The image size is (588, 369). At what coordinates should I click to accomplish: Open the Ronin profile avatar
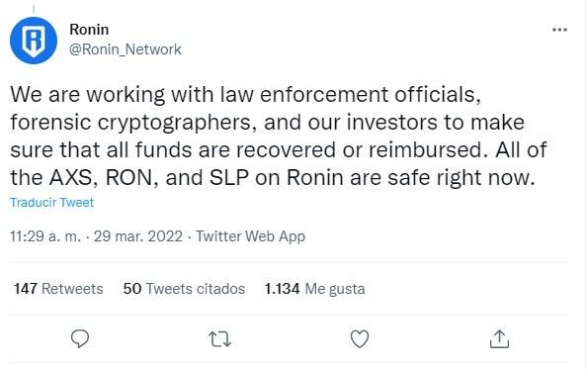34,41
